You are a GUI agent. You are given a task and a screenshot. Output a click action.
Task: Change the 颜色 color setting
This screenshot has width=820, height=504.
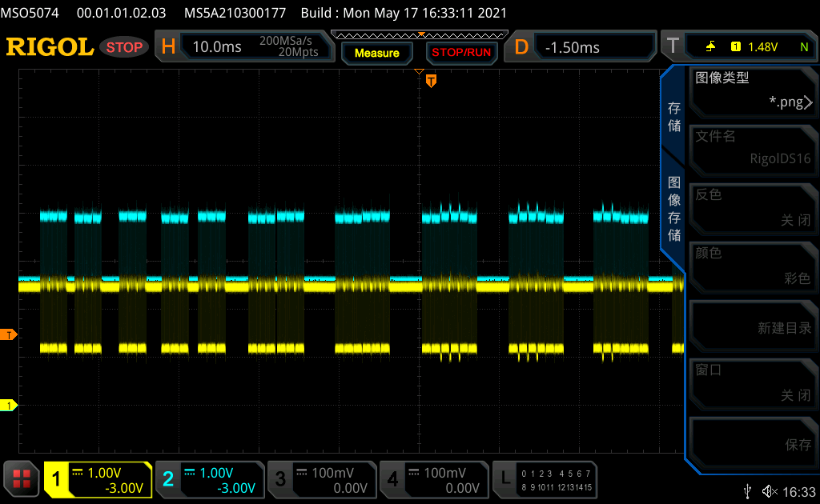click(x=754, y=266)
